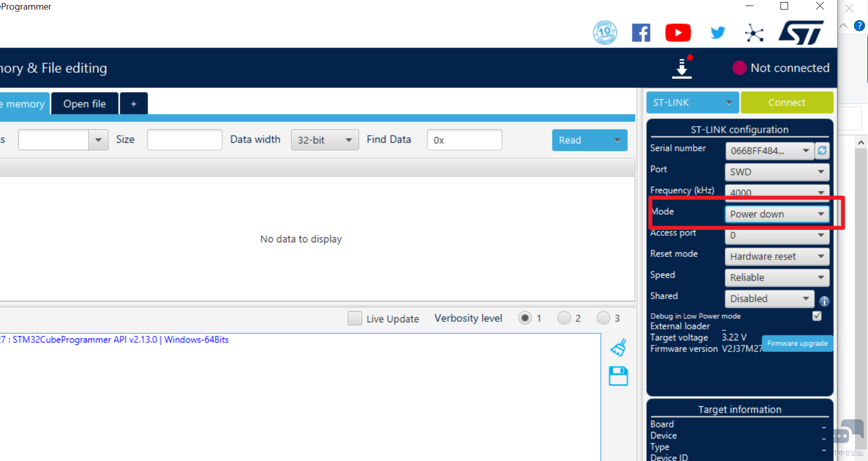Image resolution: width=868 pixels, height=461 pixels.
Task: Expand the address field dropdown arrow
Action: click(x=99, y=140)
